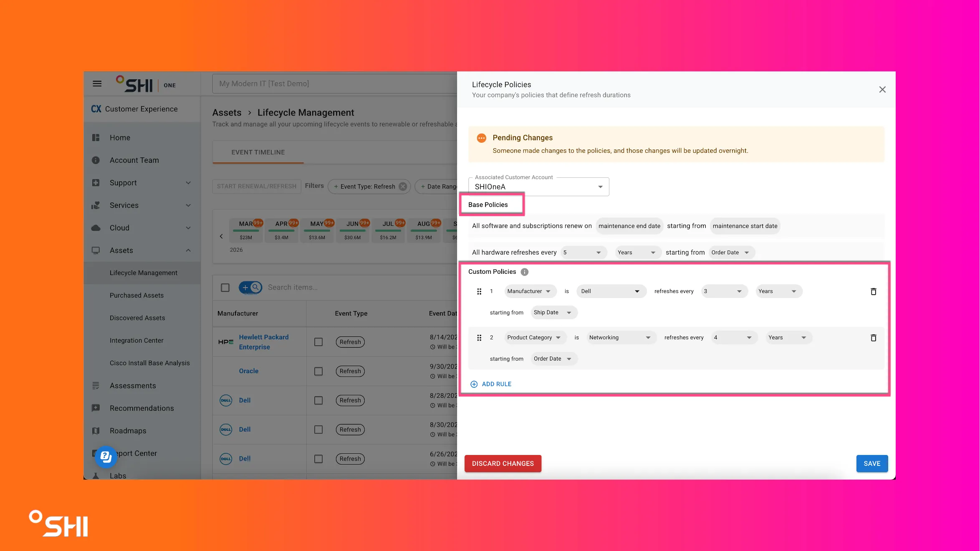Delete custom policy rule 1
Screen dimensions: 980x551
[x=873, y=291]
